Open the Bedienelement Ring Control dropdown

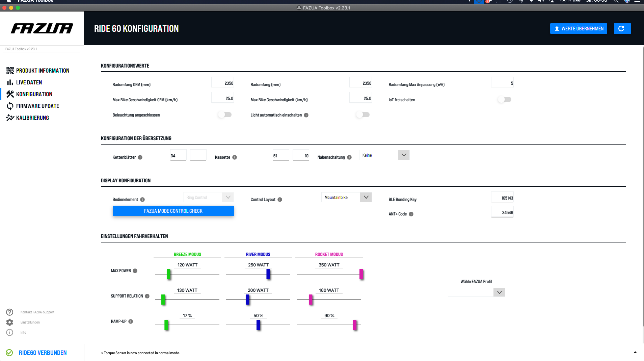click(208, 198)
